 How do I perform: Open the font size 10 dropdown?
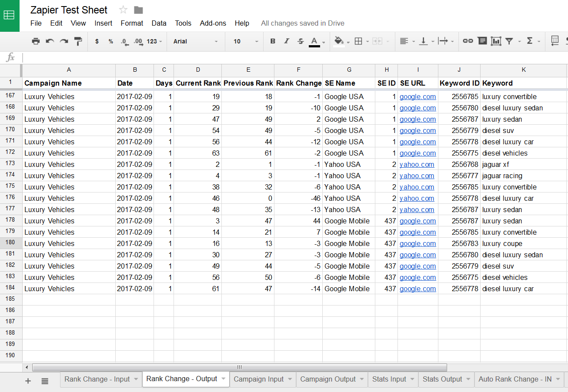[246, 41]
